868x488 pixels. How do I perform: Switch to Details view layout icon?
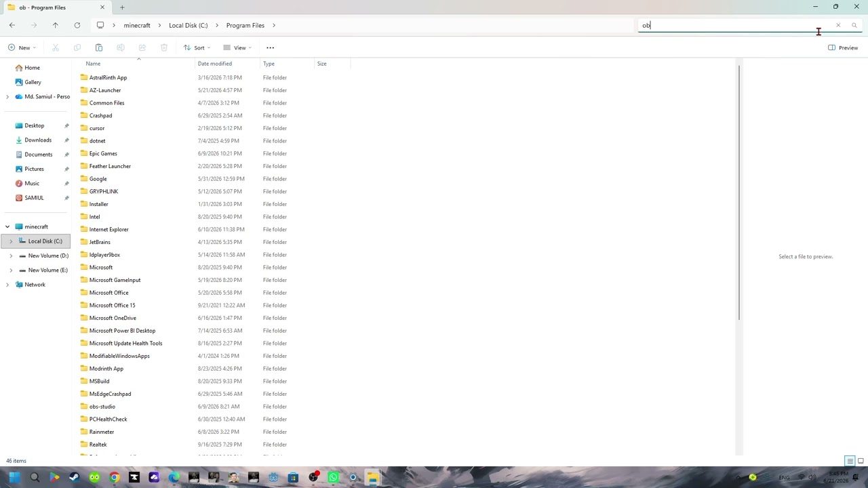pos(850,461)
